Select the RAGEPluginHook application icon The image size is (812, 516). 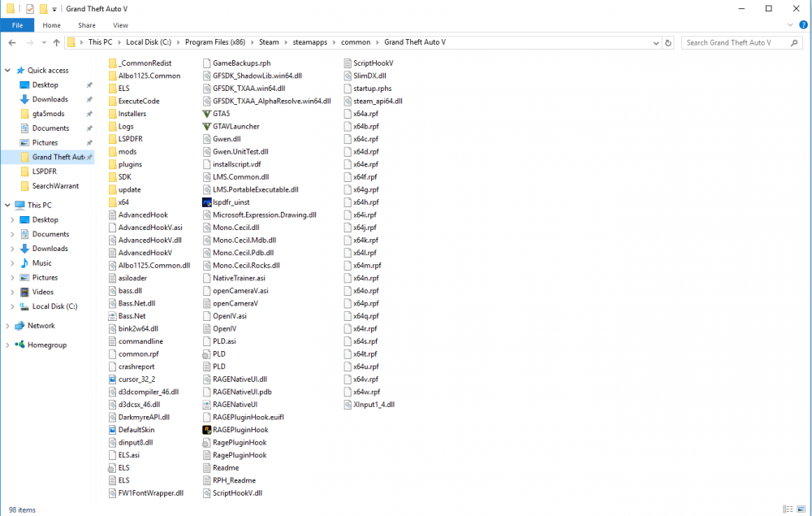coord(206,430)
